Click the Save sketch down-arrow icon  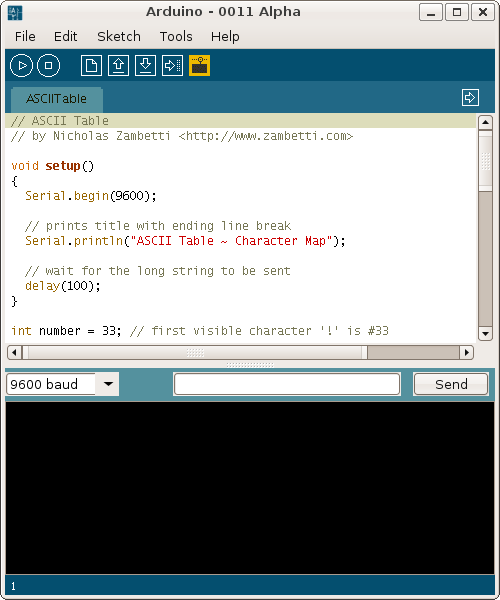[x=145, y=66]
